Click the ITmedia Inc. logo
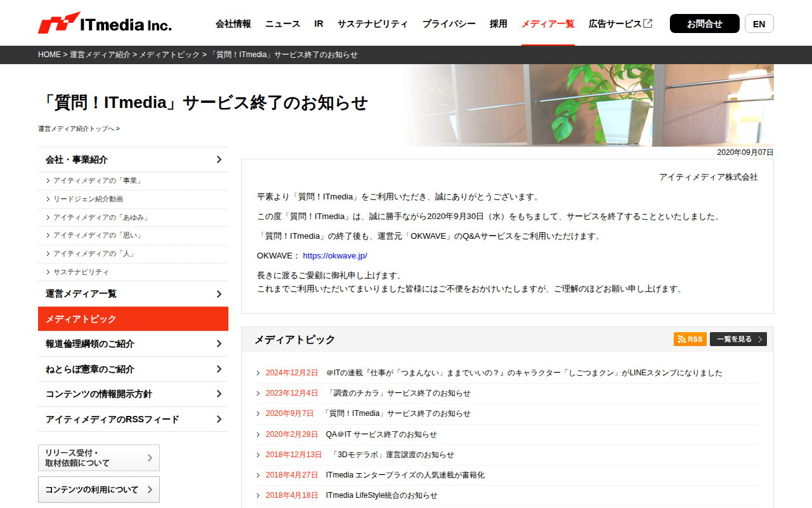812x508 pixels. point(105,23)
